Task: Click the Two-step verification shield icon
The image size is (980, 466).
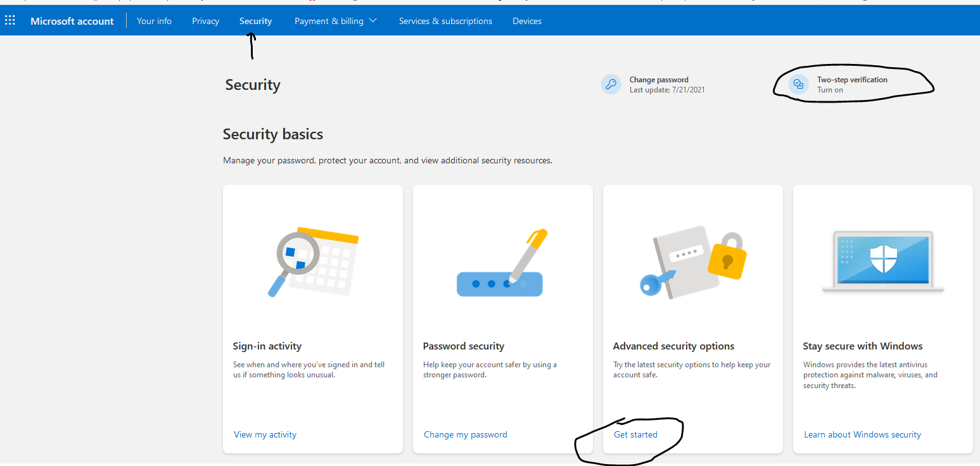Action: tap(799, 84)
